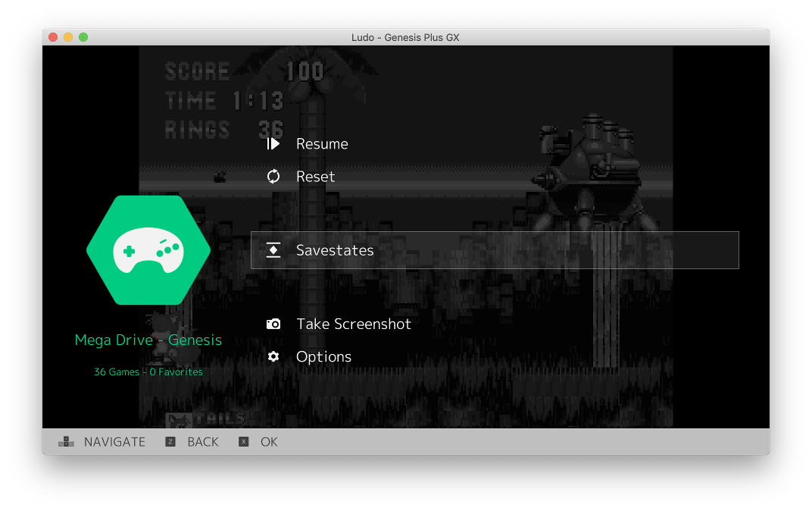The height and width of the screenshot is (511, 812).
Task: Click the gear icon next to Options
Action: [x=273, y=356]
